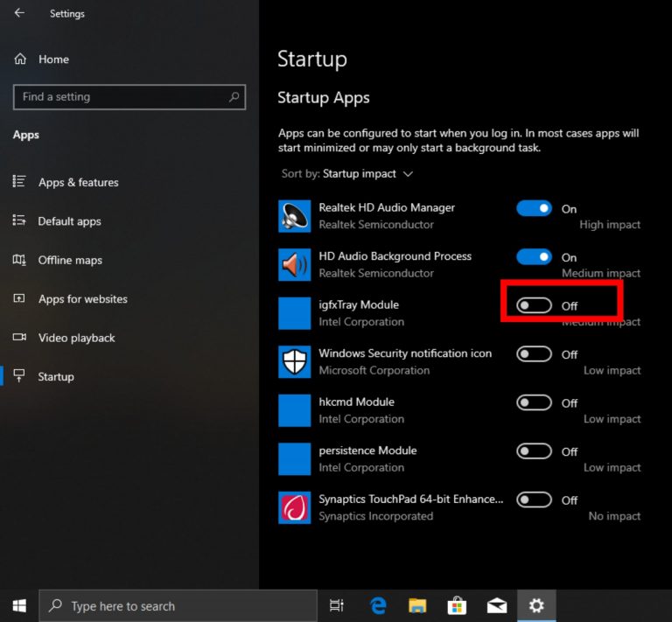Click the hkcmd Module blue icon

(294, 411)
